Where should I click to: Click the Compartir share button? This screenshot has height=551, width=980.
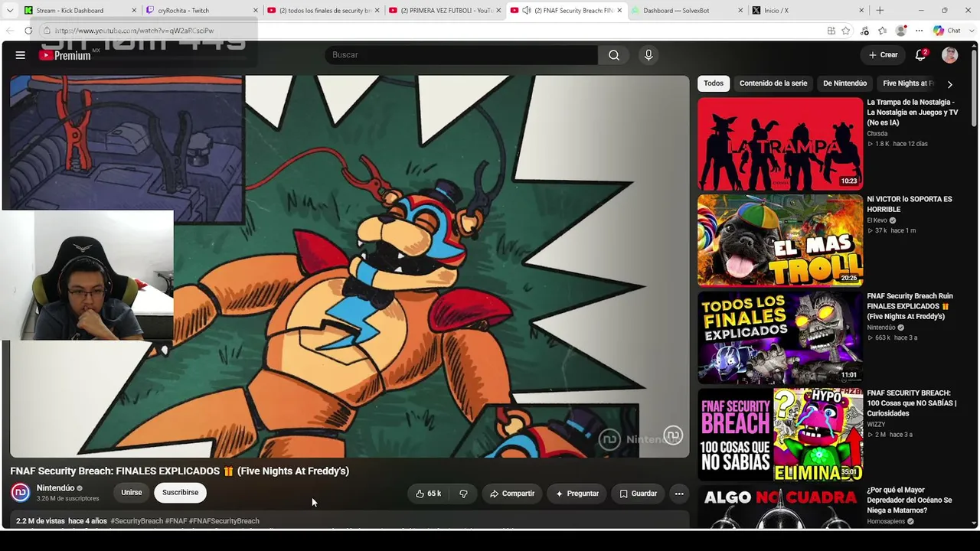coord(512,494)
